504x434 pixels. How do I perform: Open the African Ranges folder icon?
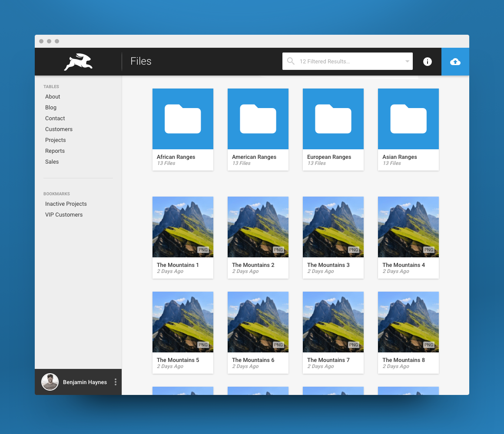click(x=183, y=119)
